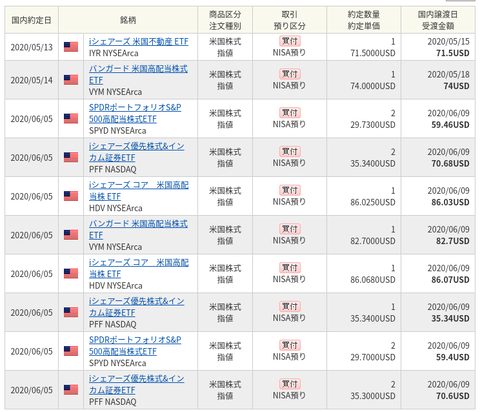Viewport: 480px width, 412px height.
Task: Select the 74USD amount
Action: tap(456, 86)
